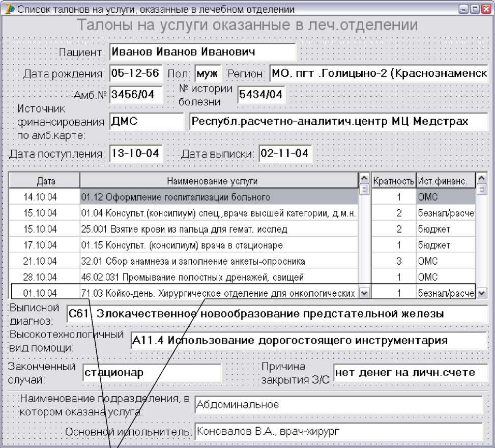Click ОМС cell in first table row

click(x=446, y=197)
